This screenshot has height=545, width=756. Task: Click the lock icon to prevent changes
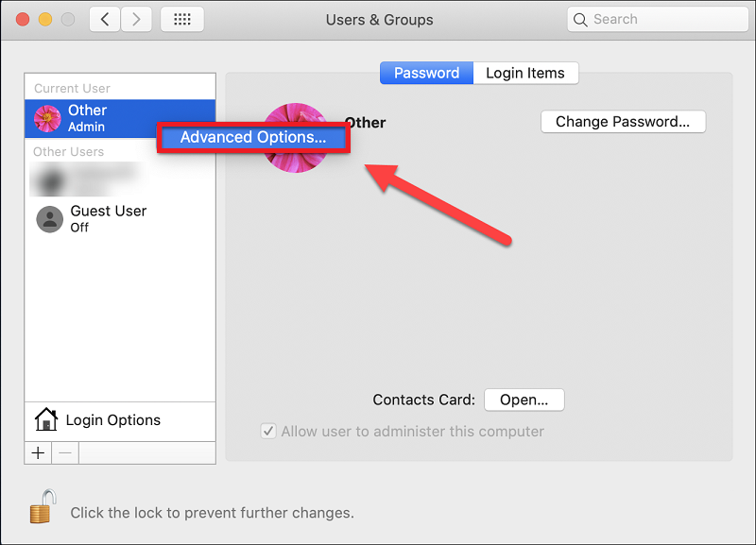coord(42,508)
